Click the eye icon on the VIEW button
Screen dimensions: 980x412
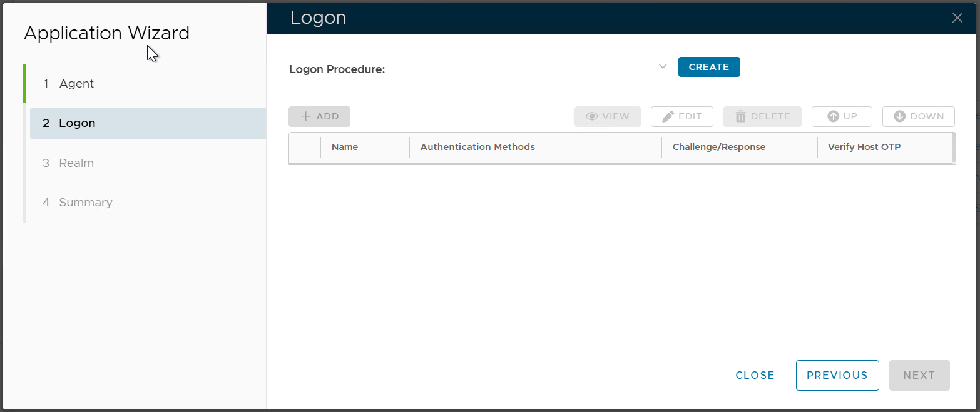click(591, 116)
